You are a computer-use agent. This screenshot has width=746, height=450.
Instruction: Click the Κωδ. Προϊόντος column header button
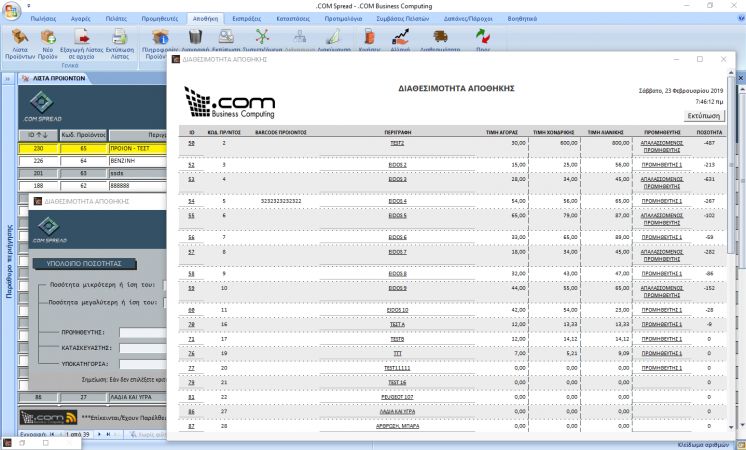(83, 136)
